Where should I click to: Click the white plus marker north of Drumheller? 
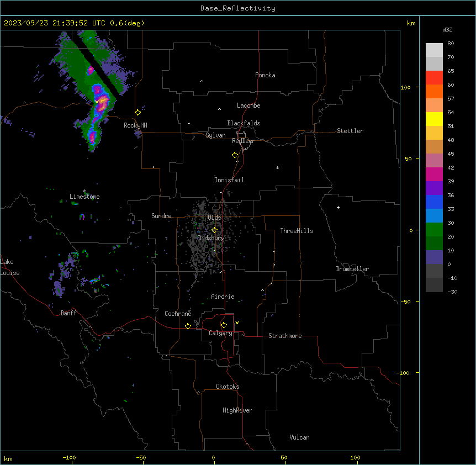[x=338, y=207]
